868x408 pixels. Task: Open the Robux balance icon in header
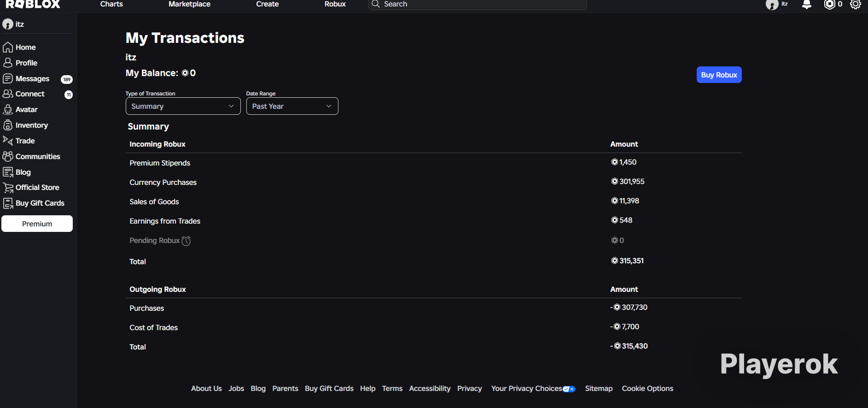pos(829,4)
